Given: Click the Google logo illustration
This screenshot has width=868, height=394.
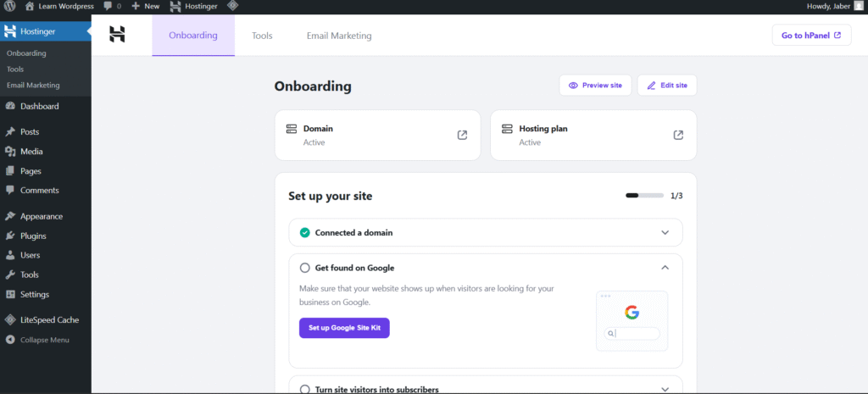Looking at the screenshot, I should point(632,313).
